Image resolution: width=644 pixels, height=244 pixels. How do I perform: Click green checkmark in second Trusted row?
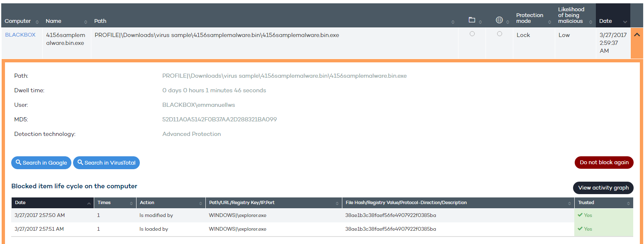pyautogui.click(x=580, y=229)
